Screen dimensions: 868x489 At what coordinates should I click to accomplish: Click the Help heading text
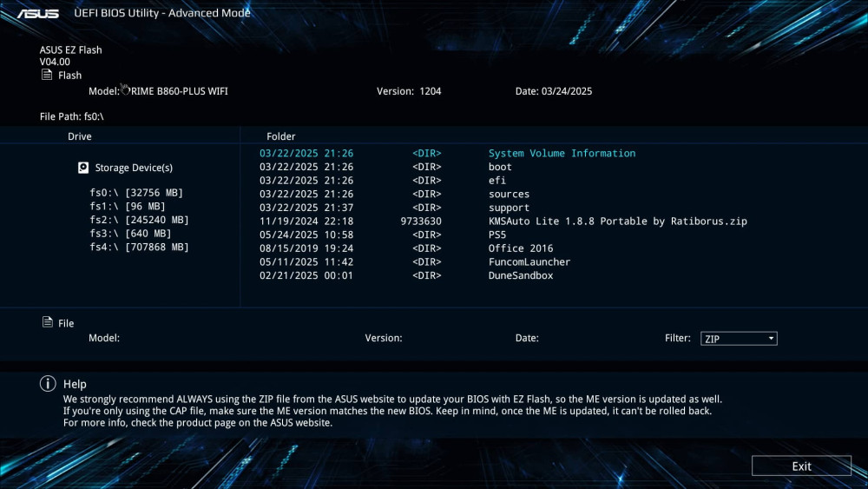75,384
